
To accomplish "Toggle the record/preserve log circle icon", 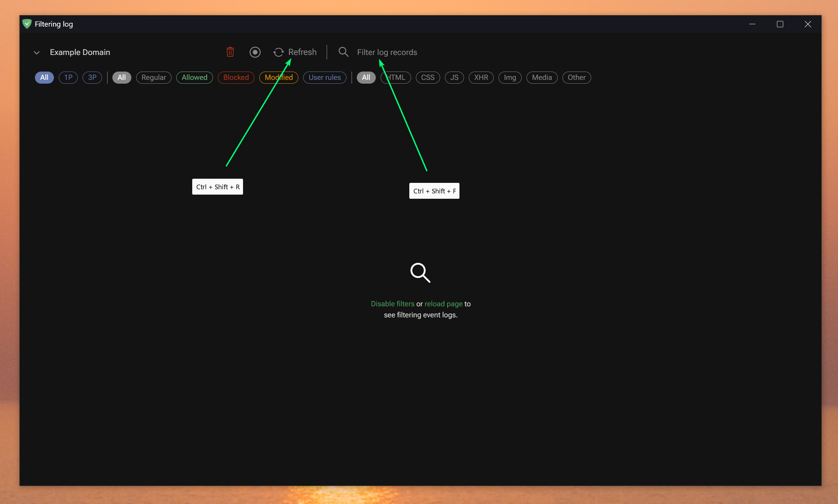I will (x=255, y=52).
